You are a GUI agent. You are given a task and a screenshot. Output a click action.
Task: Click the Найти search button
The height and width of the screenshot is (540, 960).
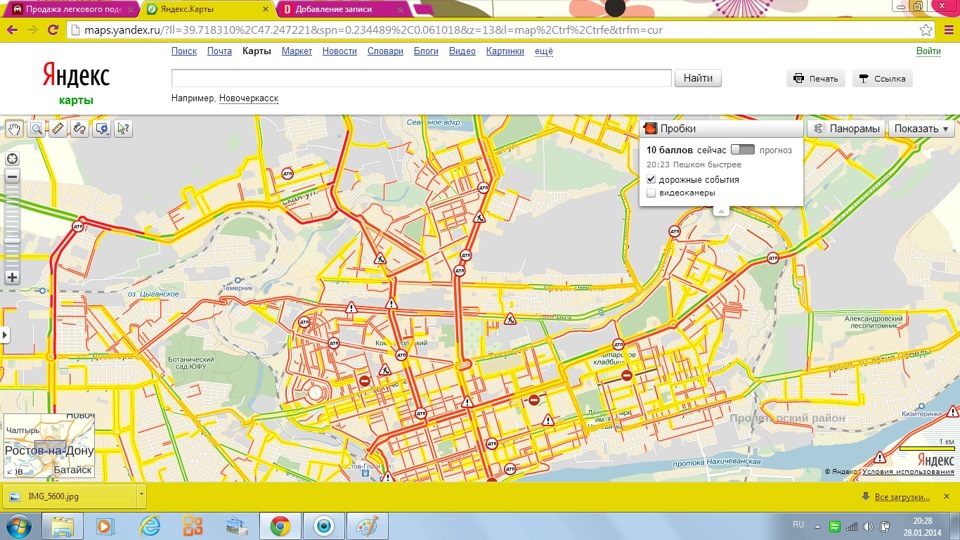pyautogui.click(x=698, y=78)
